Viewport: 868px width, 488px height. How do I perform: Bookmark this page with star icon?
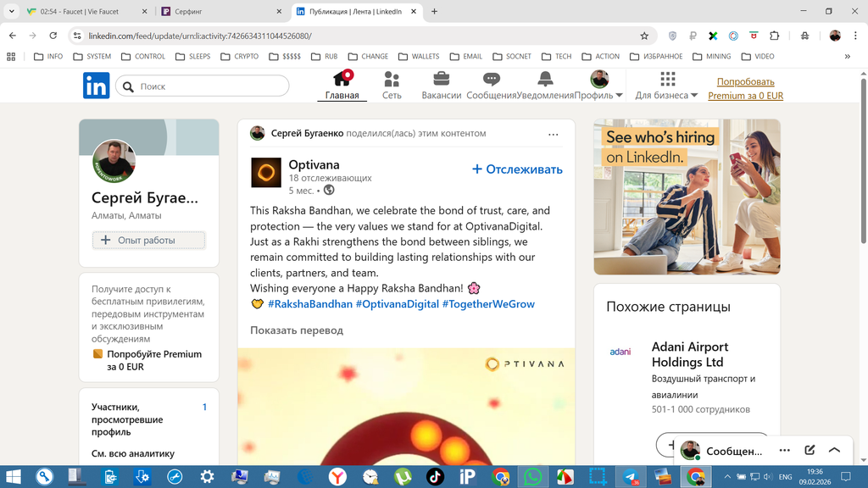tap(644, 36)
